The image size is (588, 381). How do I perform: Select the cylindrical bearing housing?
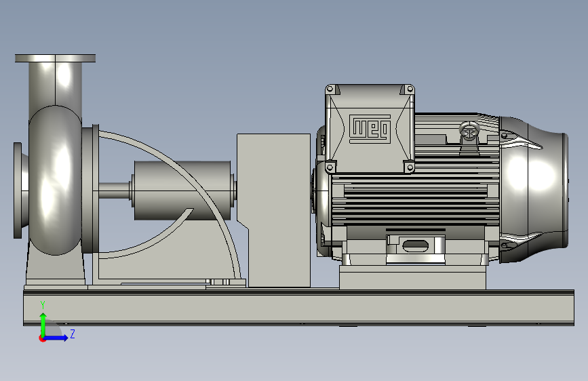(182, 190)
